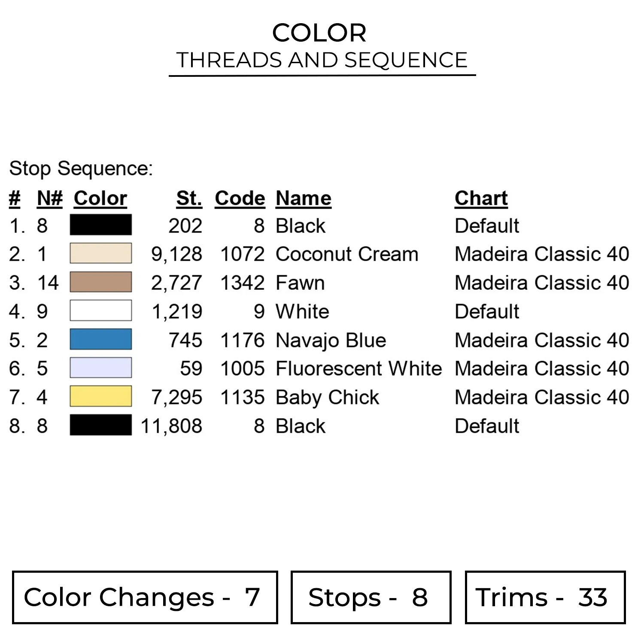
Task: Click the Stop Sequence label
Action: [x=81, y=168]
